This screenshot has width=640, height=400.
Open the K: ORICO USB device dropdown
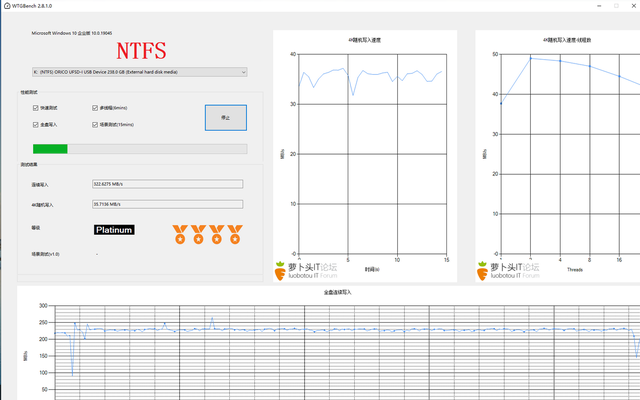point(140,72)
